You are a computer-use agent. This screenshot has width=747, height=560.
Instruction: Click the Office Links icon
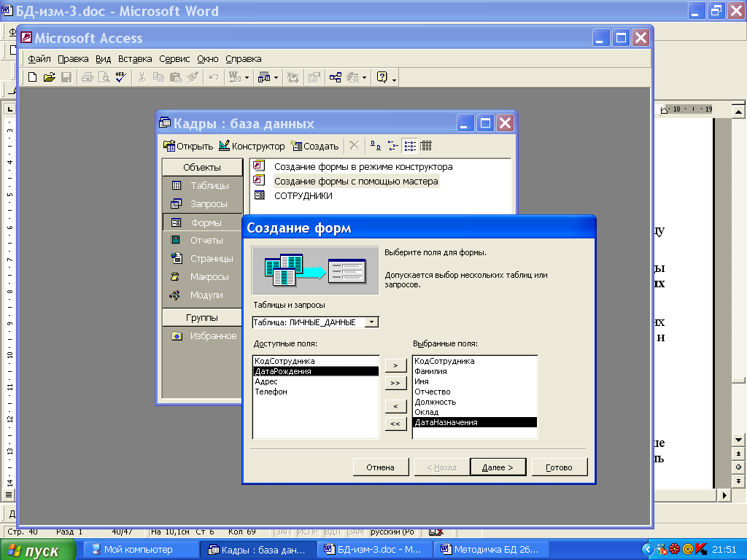[x=234, y=77]
